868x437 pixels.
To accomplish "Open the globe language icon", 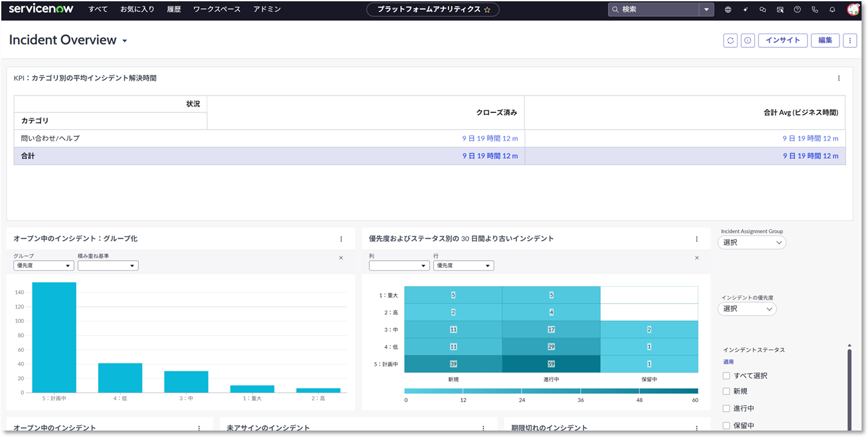I will pyautogui.click(x=727, y=9).
